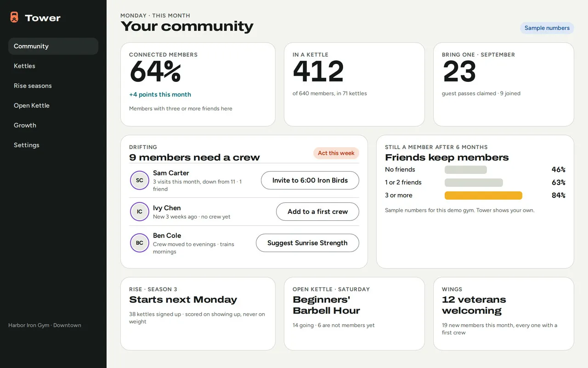
Task: Click the Ben Cole name
Action: pos(167,236)
